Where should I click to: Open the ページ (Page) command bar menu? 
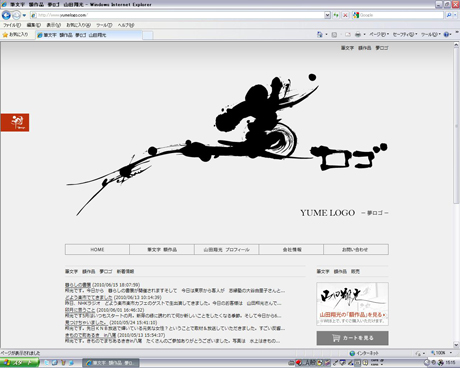coord(379,34)
